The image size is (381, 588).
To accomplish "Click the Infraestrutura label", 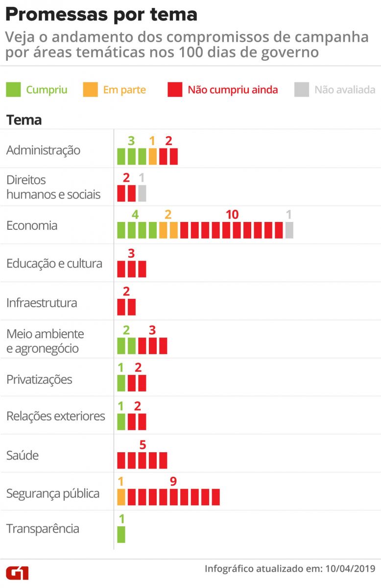I will tap(42, 303).
